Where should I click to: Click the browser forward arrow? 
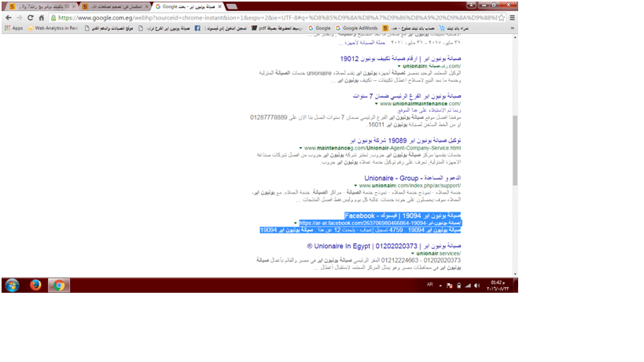coord(20,17)
